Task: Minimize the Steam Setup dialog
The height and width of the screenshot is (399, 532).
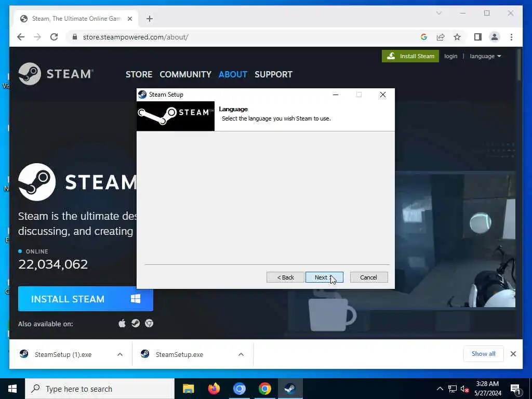Action: (336, 95)
